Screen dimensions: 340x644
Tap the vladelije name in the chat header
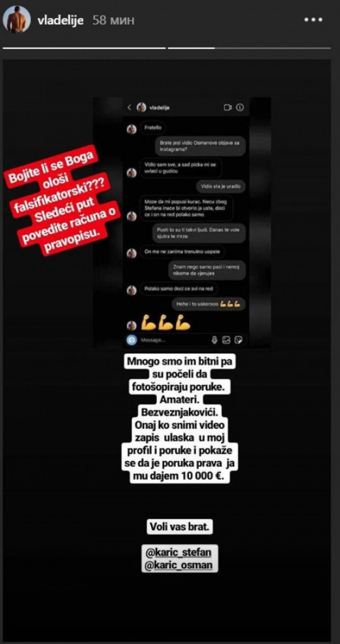click(159, 108)
